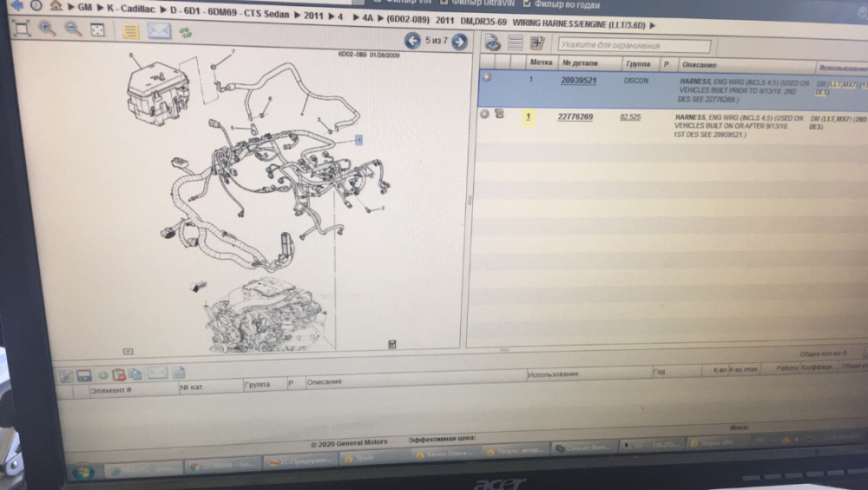Zoom in on the wiring diagram
868x490 pixels.
click(47, 29)
